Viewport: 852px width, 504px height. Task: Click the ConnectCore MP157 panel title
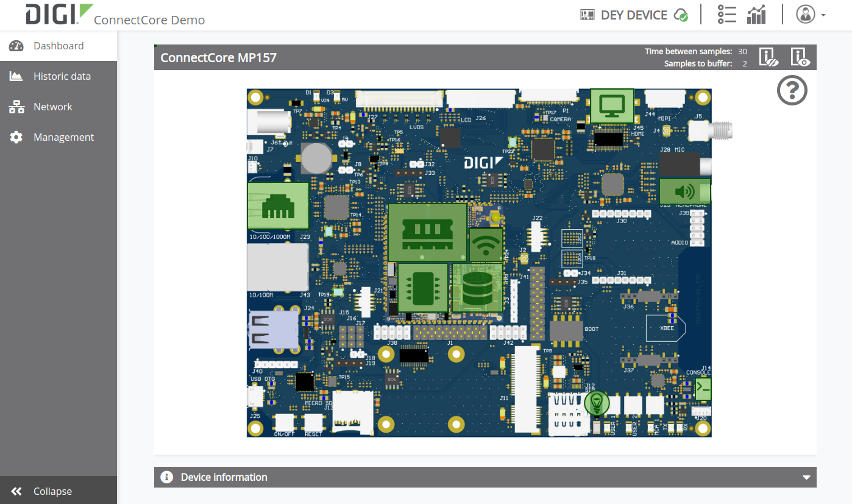(218, 58)
